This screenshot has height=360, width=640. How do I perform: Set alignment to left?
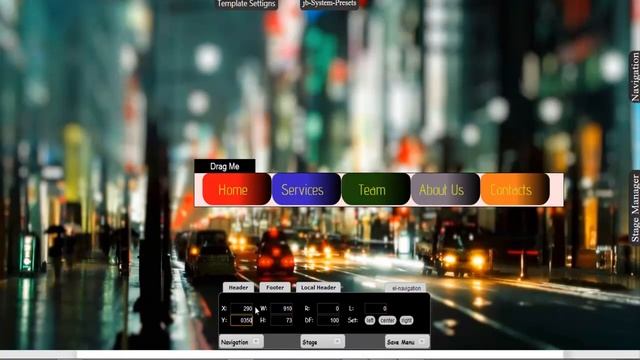(370, 320)
